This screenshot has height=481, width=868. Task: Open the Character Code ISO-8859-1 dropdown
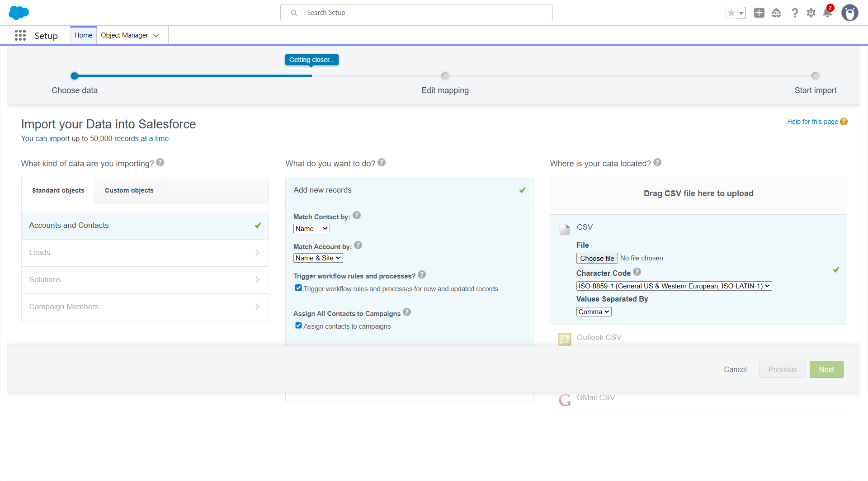point(674,286)
